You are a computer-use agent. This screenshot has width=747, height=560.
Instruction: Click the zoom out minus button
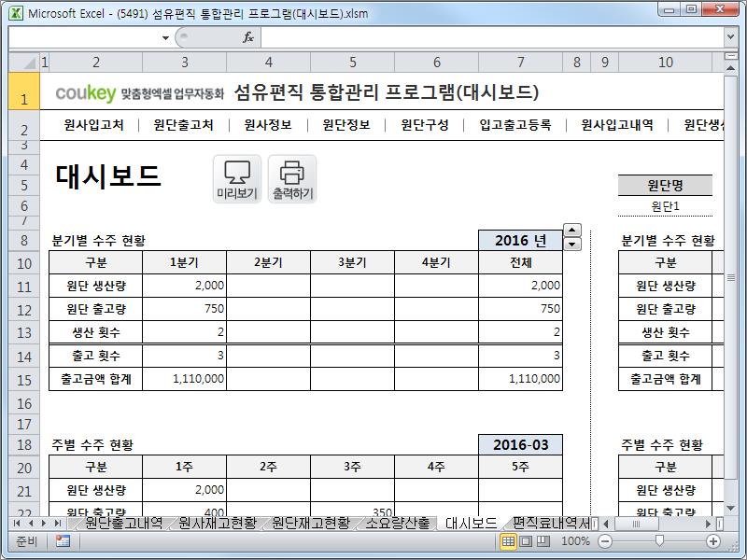604,541
